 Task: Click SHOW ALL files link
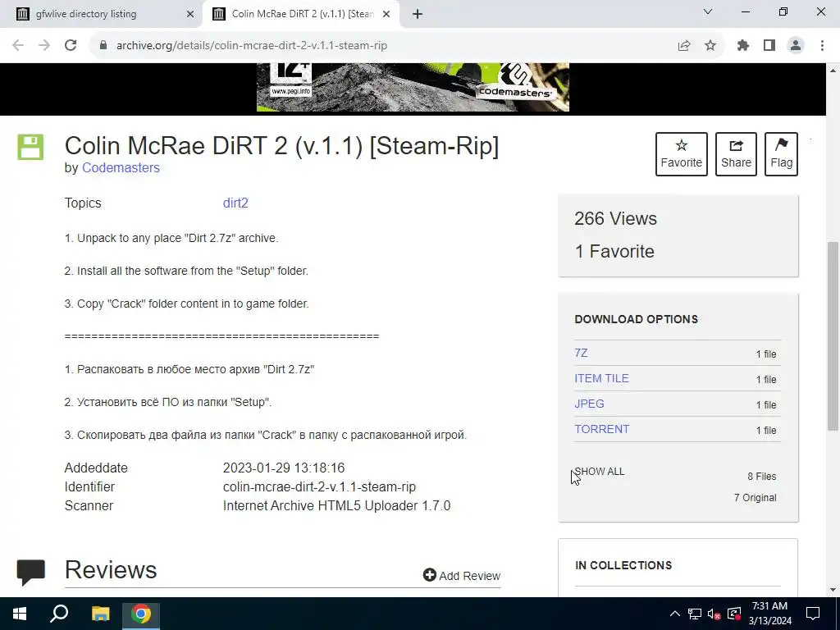click(x=600, y=472)
